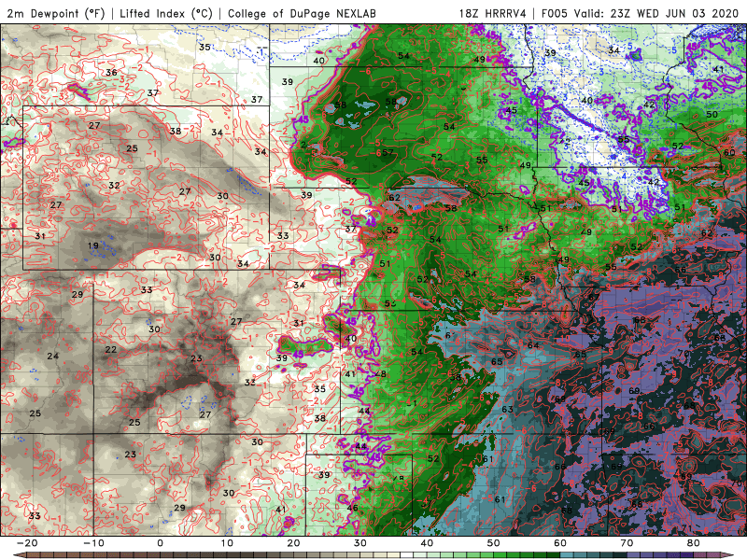747x560 pixels.
Task: Click the 50 tick label on the color scale
Action: (x=494, y=543)
